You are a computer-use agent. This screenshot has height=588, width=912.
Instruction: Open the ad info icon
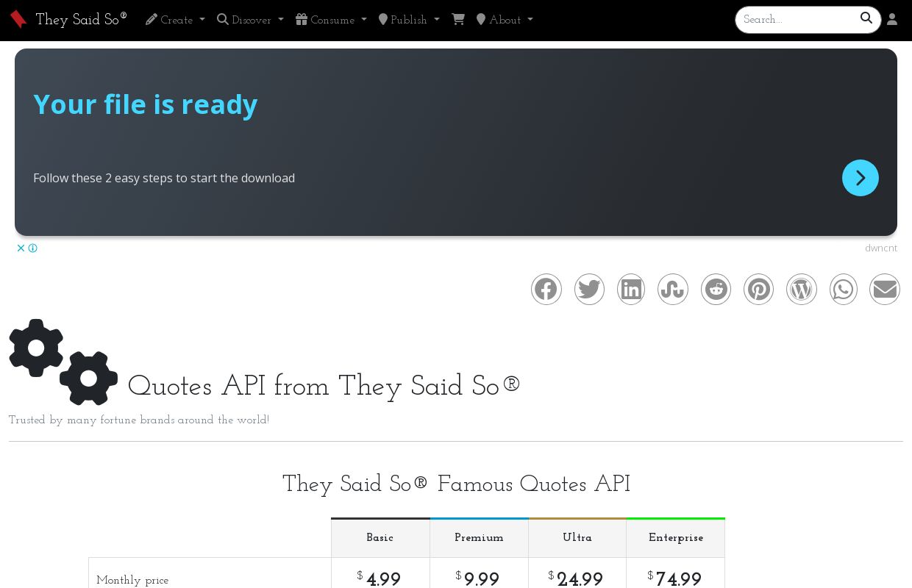click(x=32, y=248)
